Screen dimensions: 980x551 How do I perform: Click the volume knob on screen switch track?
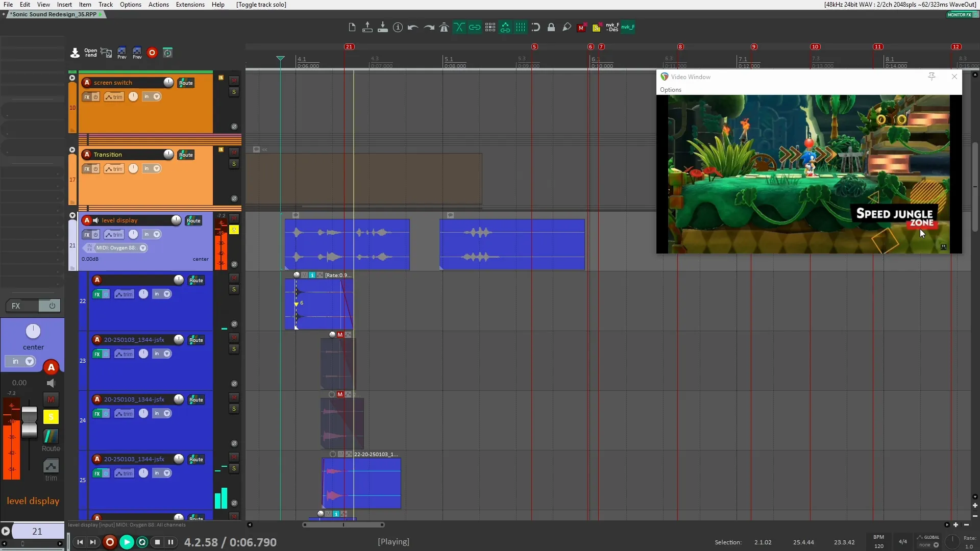168,83
